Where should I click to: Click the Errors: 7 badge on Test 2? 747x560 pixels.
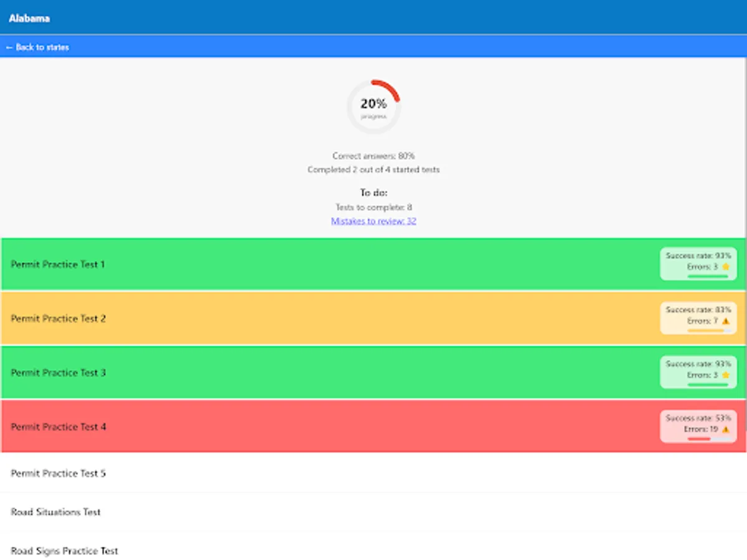[x=703, y=321]
